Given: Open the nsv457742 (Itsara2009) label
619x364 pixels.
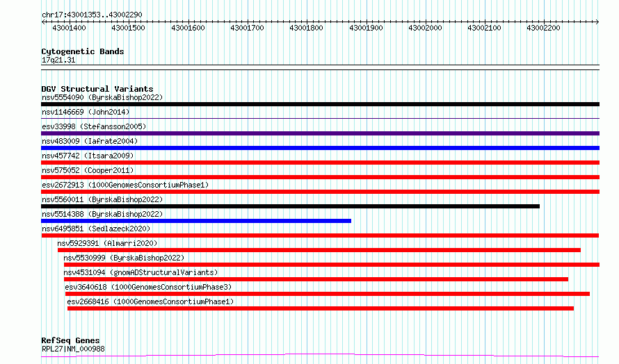Looking at the screenshot, I should 88,156.
